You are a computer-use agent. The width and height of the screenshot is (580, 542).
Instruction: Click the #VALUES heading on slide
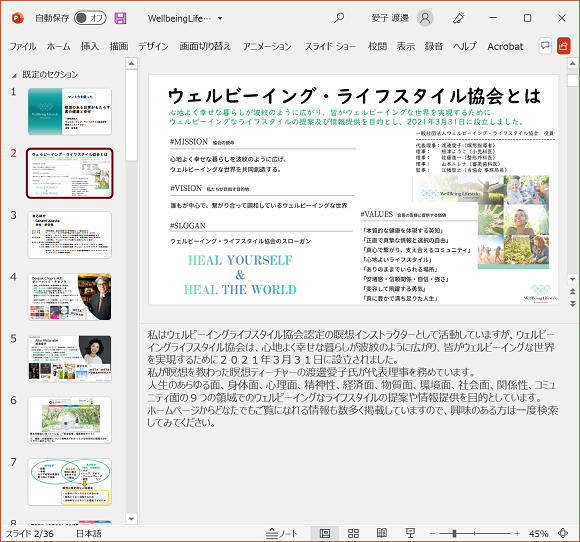pos(377,214)
